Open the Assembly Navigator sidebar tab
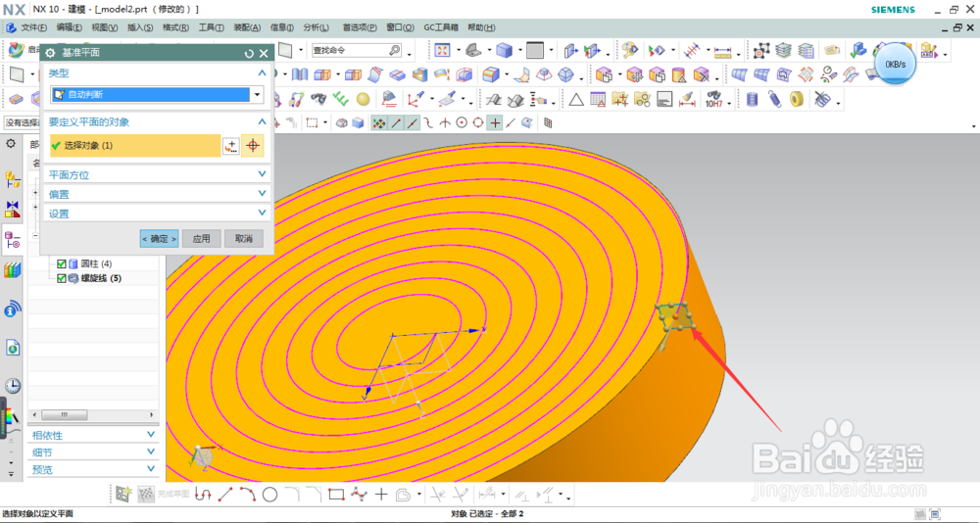 [12, 180]
